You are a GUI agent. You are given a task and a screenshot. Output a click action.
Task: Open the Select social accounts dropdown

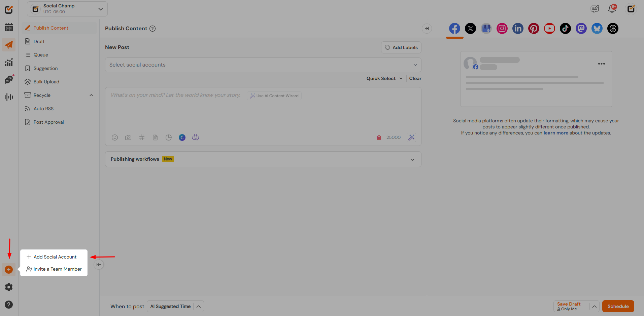click(x=263, y=65)
